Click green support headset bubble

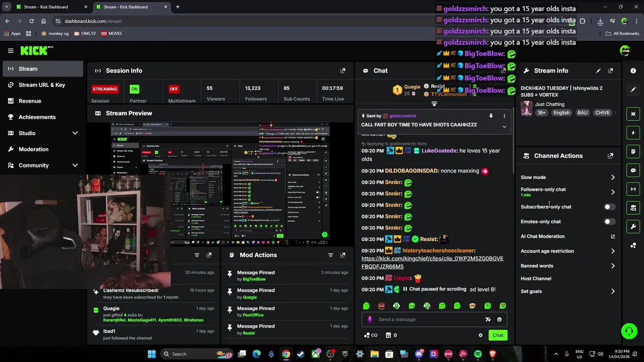coord(629,331)
